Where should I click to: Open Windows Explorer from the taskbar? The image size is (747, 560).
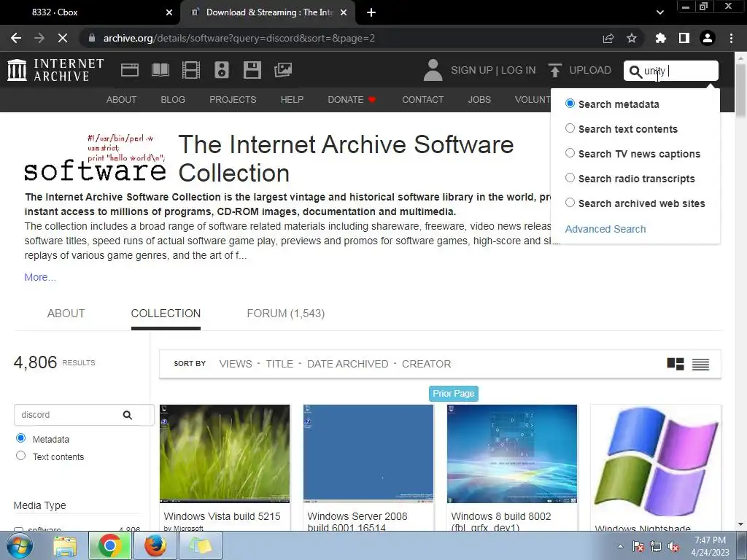click(x=65, y=545)
